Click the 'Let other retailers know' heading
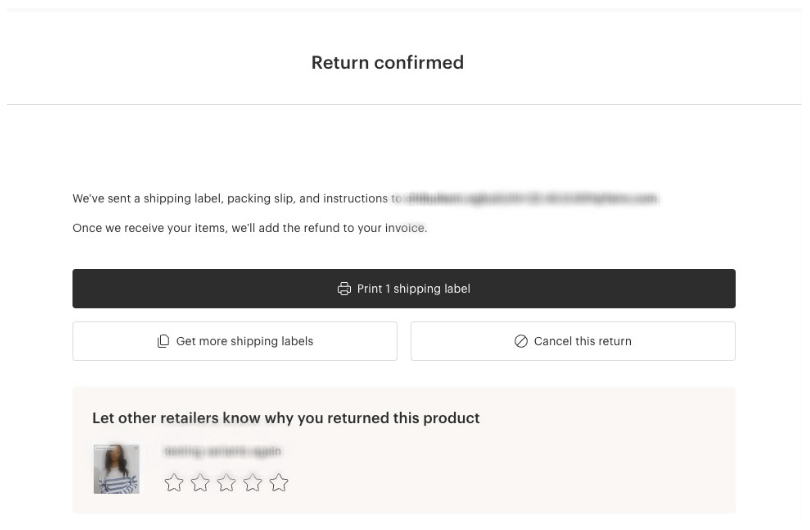 click(x=286, y=418)
